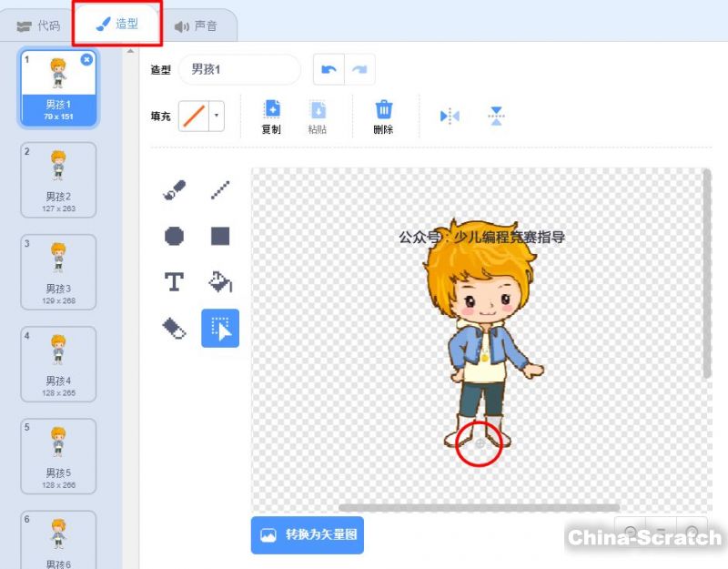The height and width of the screenshot is (569, 728).
Task: Select the 男孩3 costume thumbnail
Action: (x=58, y=271)
